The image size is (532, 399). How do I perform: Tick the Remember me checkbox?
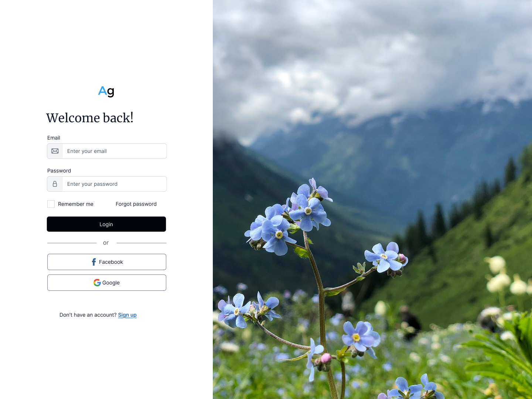point(51,204)
